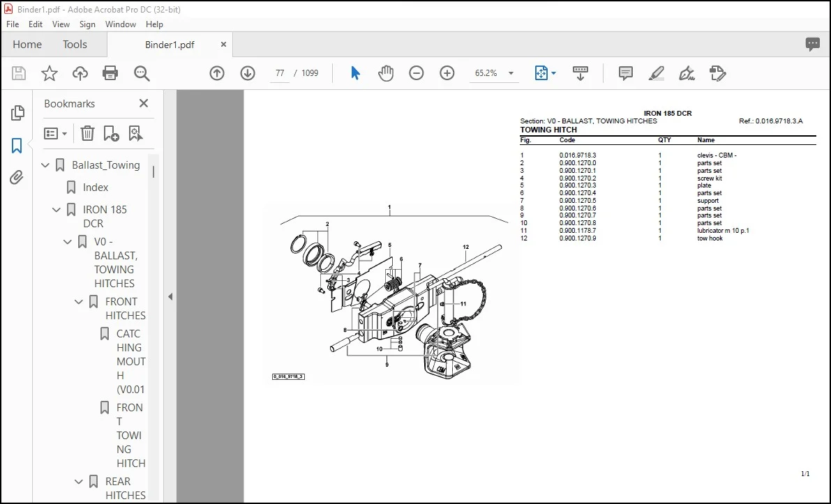831x504 pixels.
Task: Click the Save file icon
Action: 19,73
